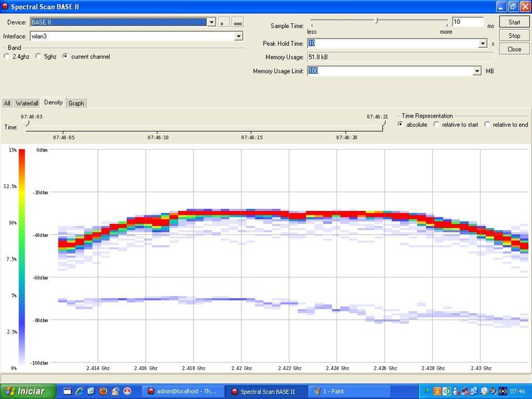Select the 2.4ghz band radio button
532x399 pixels.
point(7,57)
